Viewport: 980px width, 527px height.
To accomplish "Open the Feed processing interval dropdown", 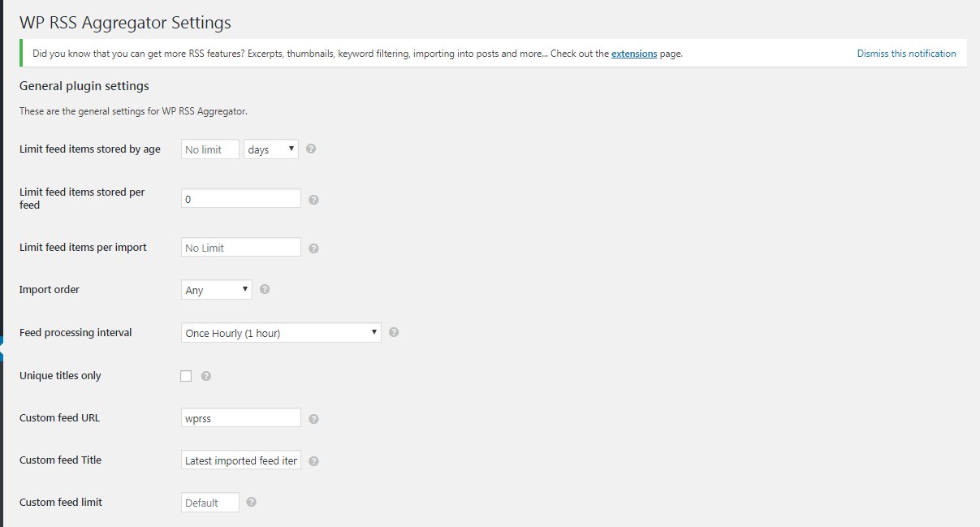I will (281, 333).
